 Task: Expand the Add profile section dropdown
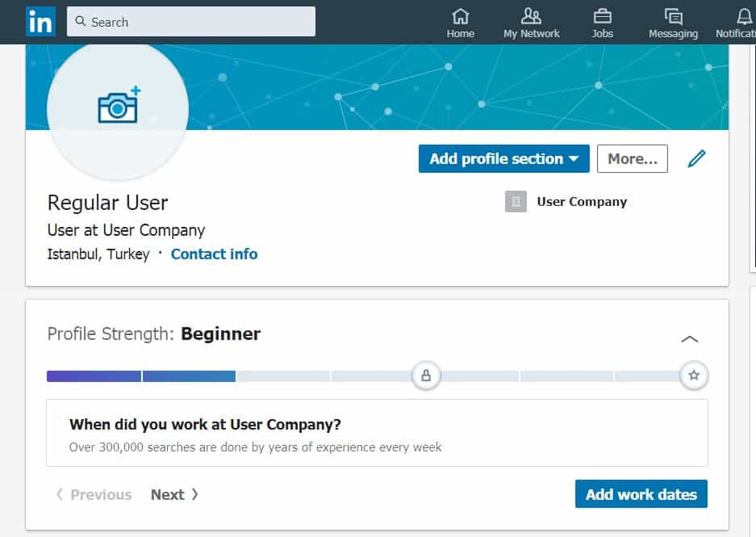(503, 159)
